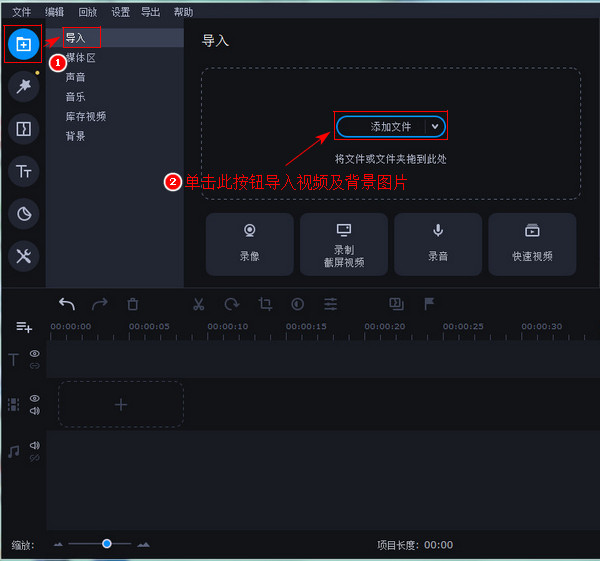This screenshot has height=561, width=600.
Task: Open the Filters magic wand panel
Action: click(x=23, y=86)
